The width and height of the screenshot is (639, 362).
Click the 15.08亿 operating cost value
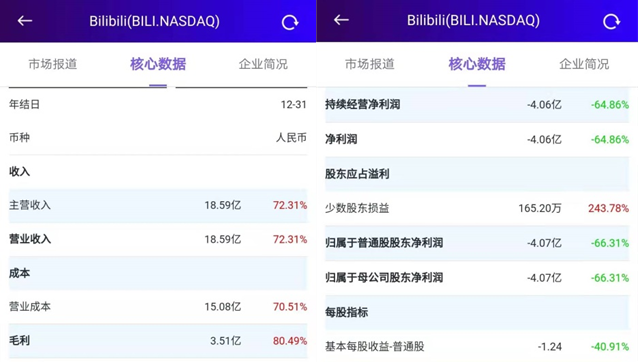(x=223, y=307)
